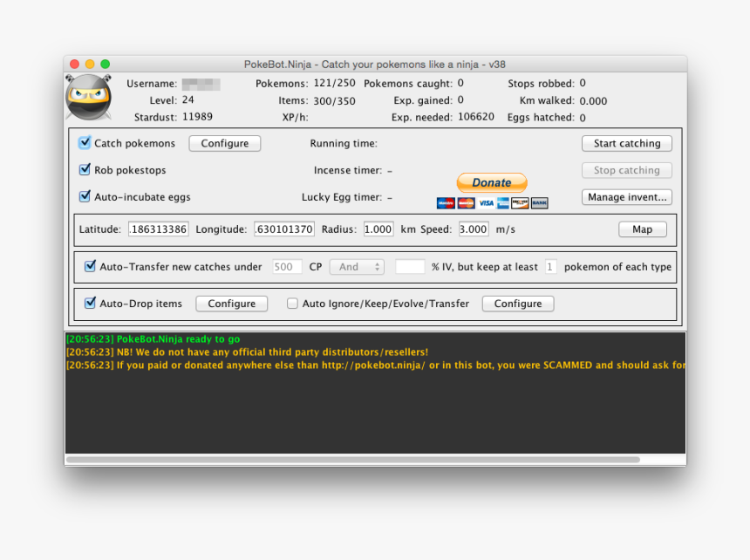Click the American Express payment icon
Screen dimensions: 750x560
point(501,202)
